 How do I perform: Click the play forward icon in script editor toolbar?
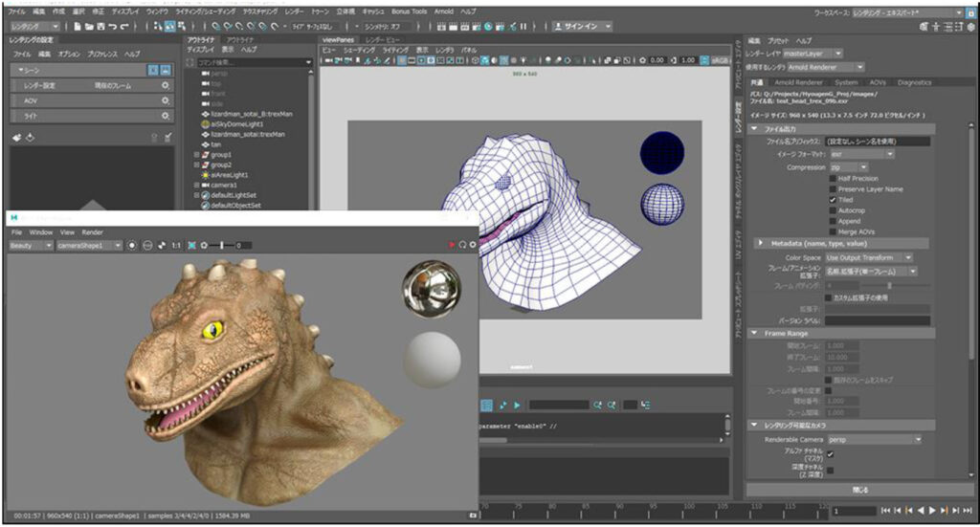click(x=518, y=406)
